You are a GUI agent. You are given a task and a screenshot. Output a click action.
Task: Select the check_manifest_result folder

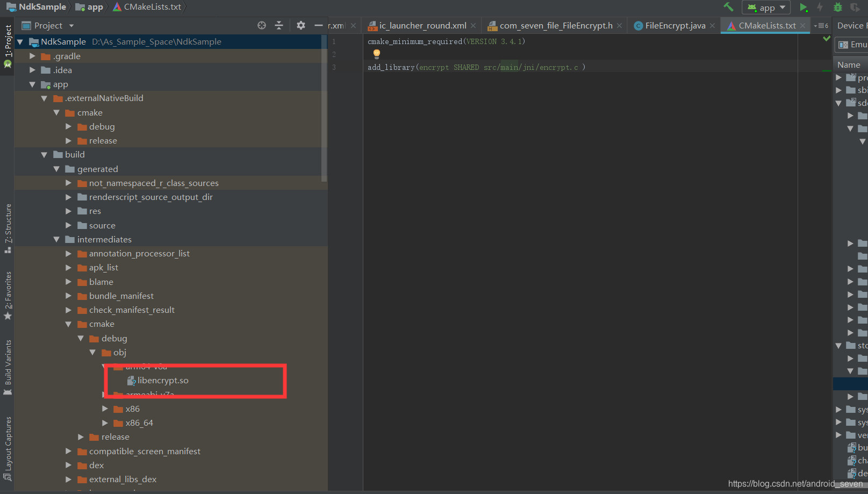point(132,310)
